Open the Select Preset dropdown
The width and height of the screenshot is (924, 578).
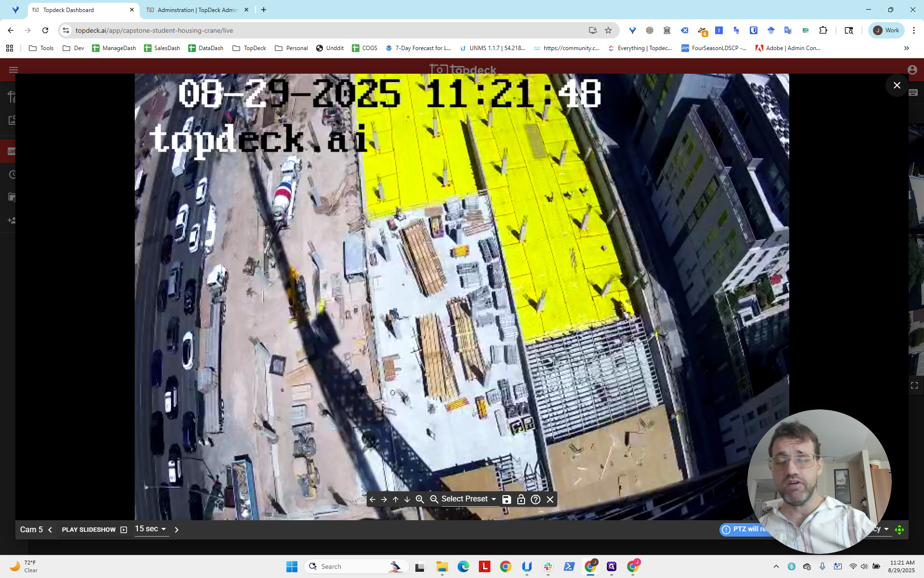tap(469, 499)
